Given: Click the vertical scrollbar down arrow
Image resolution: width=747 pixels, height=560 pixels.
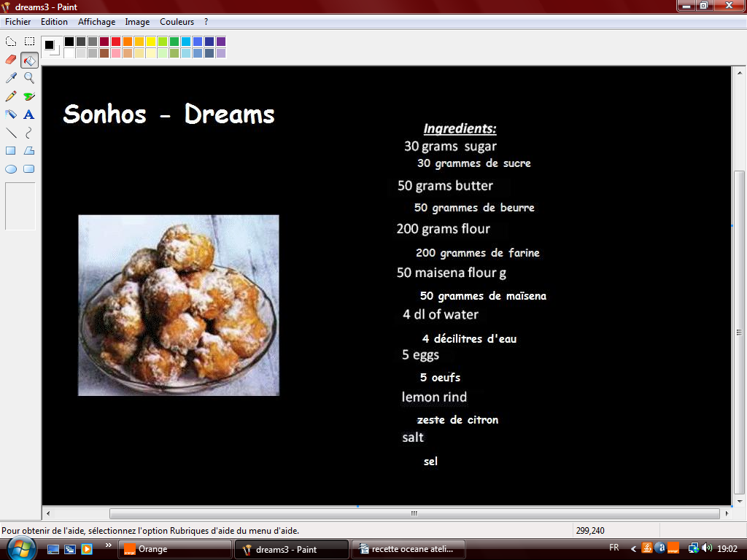Looking at the screenshot, I should tap(740, 501).
